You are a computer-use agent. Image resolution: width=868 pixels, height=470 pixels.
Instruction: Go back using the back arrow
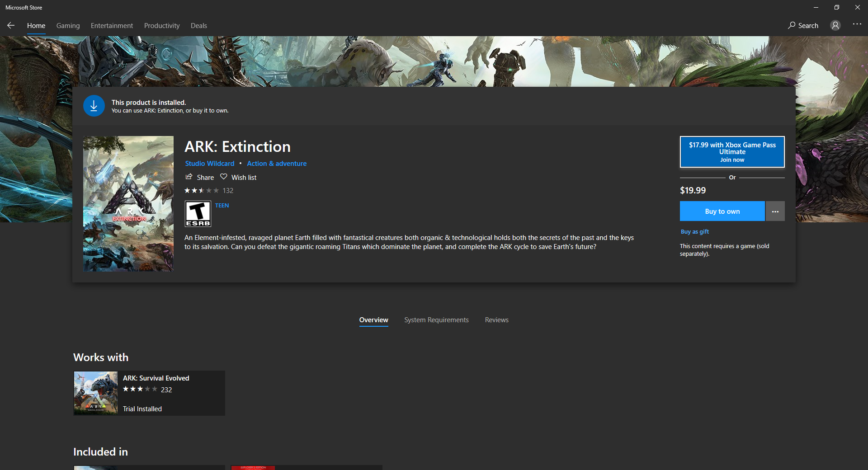click(11, 25)
